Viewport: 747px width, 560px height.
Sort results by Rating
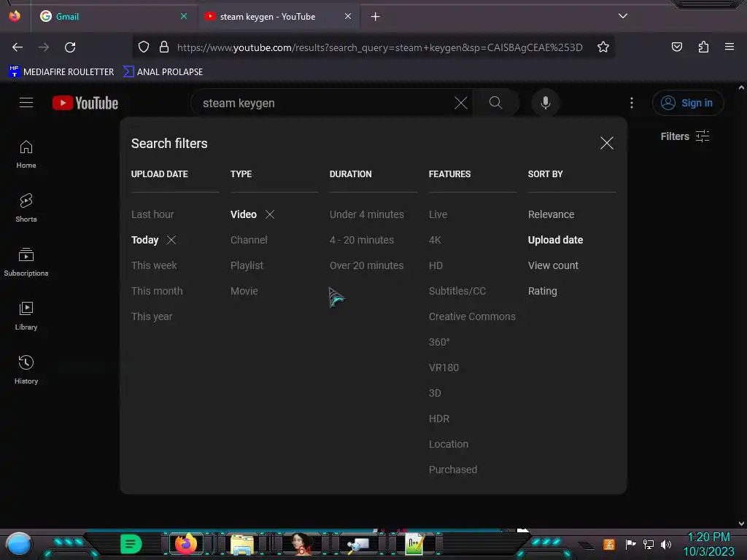[542, 291]
